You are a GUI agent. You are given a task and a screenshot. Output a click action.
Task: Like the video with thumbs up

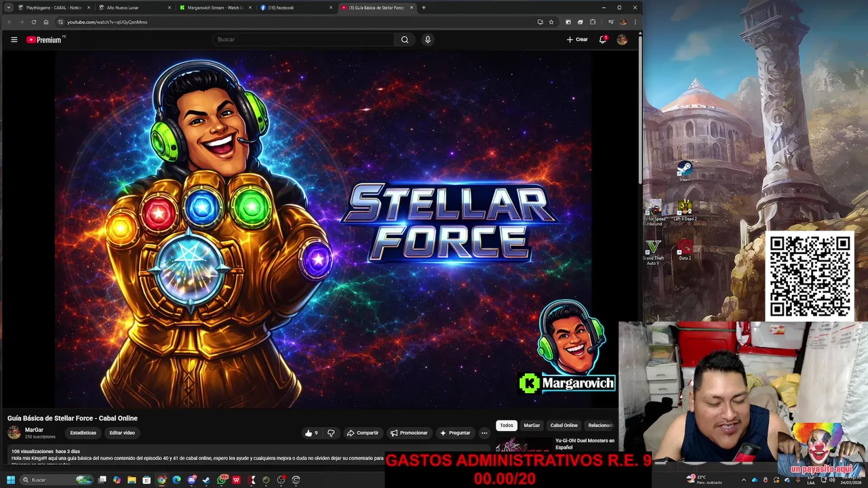click(311, 432)
